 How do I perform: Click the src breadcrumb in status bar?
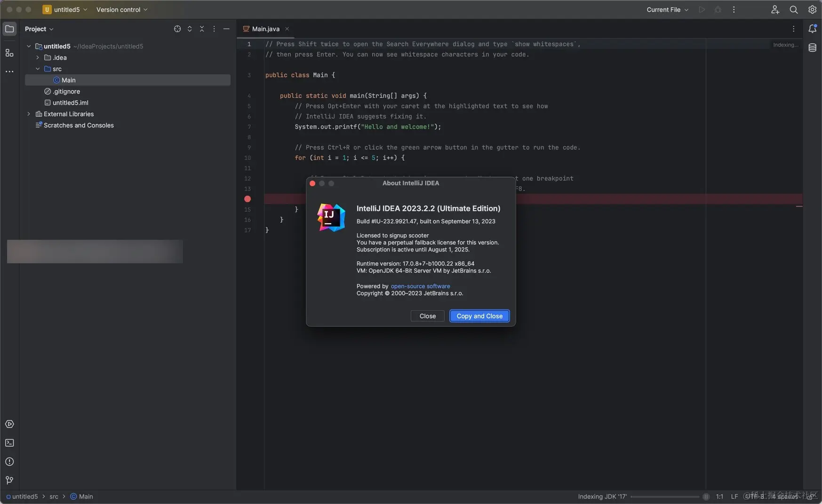[54, 496]
